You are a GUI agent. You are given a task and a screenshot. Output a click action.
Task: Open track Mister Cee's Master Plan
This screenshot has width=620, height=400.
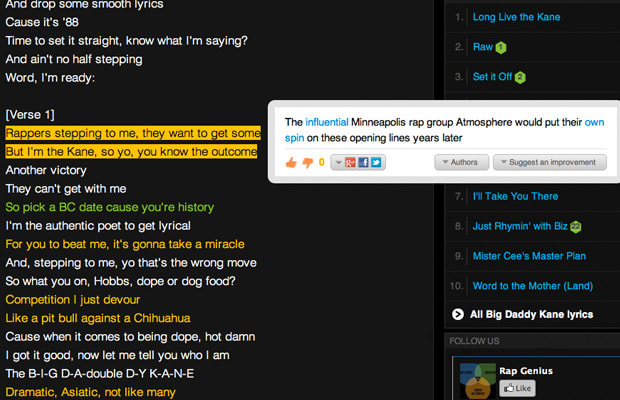pos(529,256)
